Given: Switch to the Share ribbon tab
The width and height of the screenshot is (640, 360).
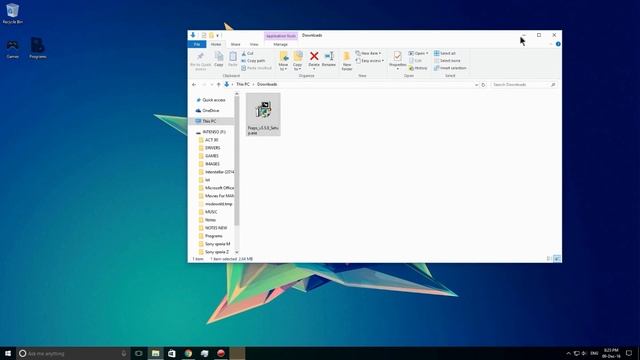Looking at the screenshot, I should 236,44.
